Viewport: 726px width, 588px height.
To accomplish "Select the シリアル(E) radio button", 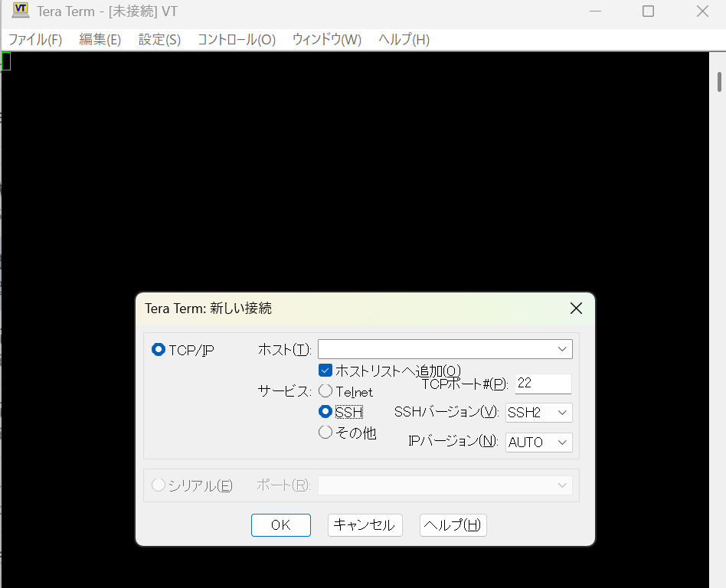I will click(159, 485).
